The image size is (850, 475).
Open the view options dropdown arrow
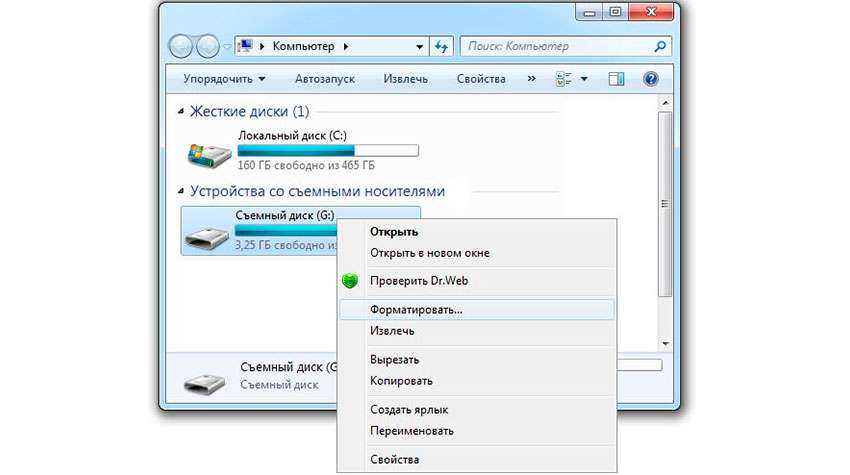pos(584,79)
